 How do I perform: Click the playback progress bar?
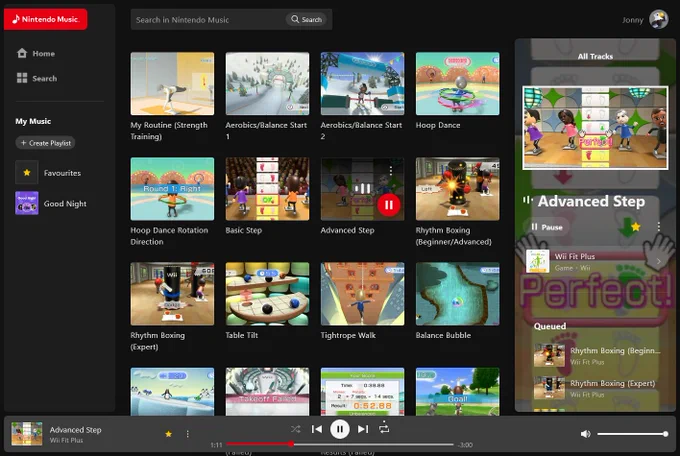tap(340, 444)
